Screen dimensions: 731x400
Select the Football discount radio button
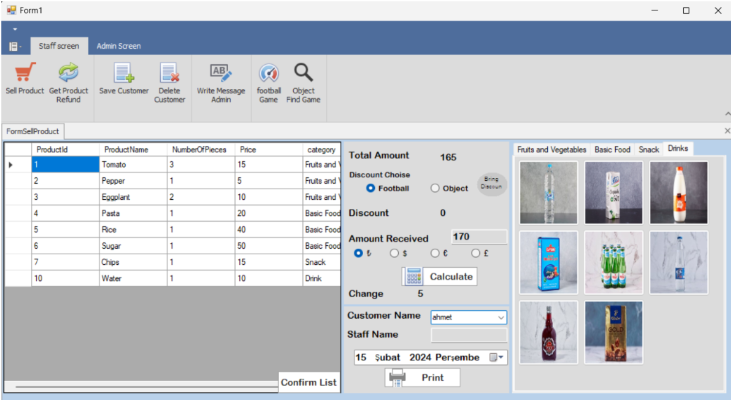371,188
